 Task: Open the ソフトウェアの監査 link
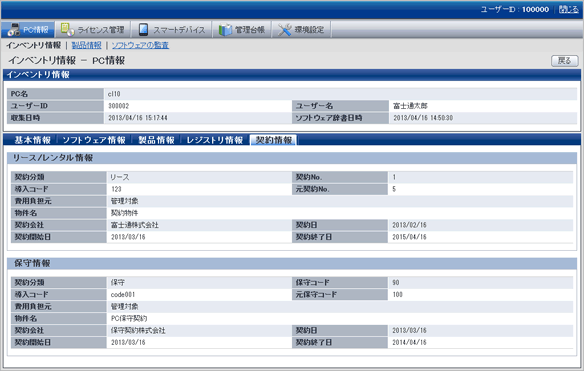click(140, 45)
